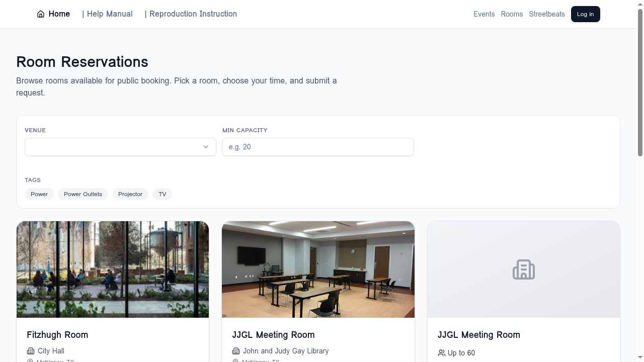Go to the Home link
This screenshot has height=362, width=644.
53,14
